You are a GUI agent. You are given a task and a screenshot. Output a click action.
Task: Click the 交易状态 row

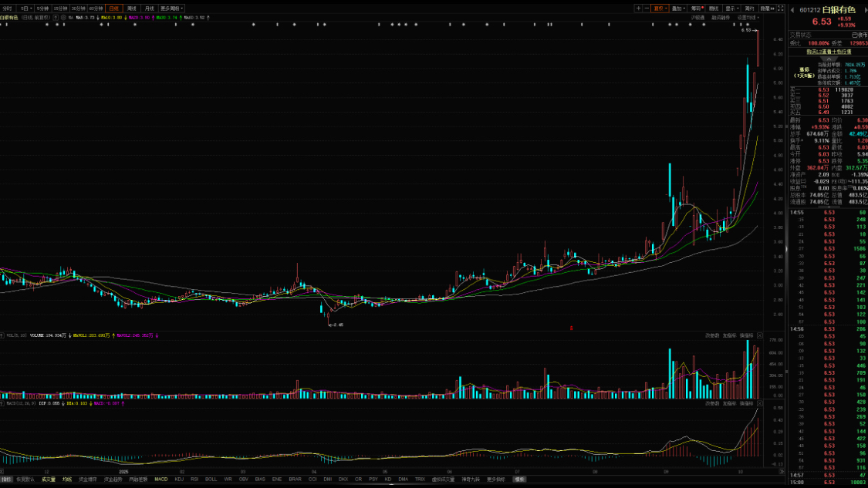[829, 35]
